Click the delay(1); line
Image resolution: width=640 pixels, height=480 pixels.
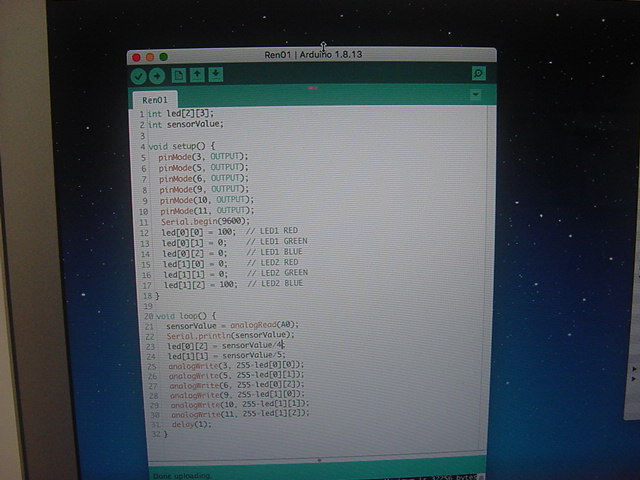pyautogui.click(x=192, y=424)
